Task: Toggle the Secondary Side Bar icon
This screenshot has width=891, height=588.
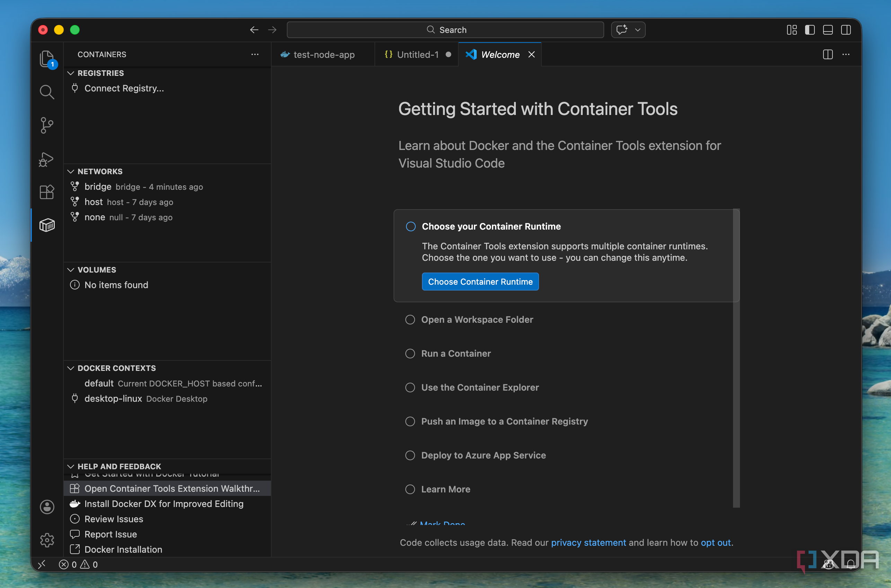Action: [846, 30]
